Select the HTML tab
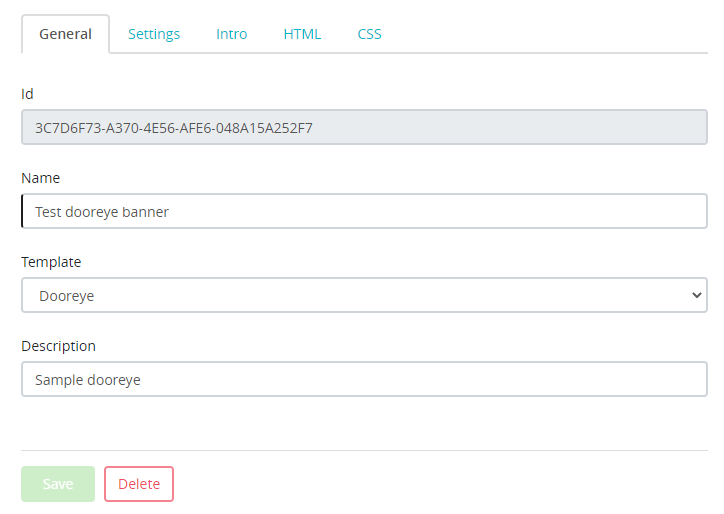This screenshot has height=514, width=724. click(302, 34)
